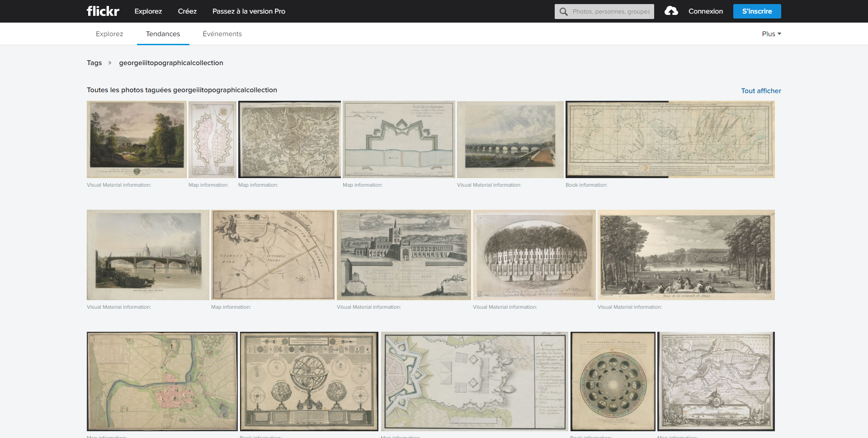Open the cloud upload icon

click(671, 11)
